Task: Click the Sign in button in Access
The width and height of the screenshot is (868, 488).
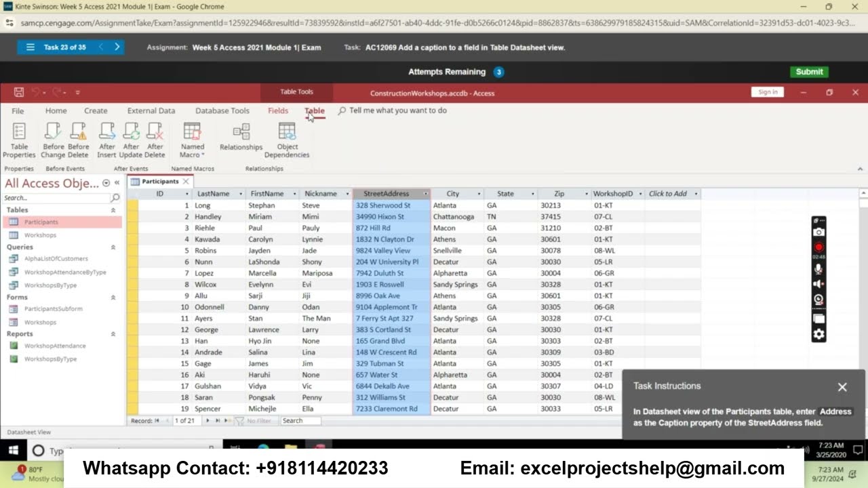Action: [768, 92]
